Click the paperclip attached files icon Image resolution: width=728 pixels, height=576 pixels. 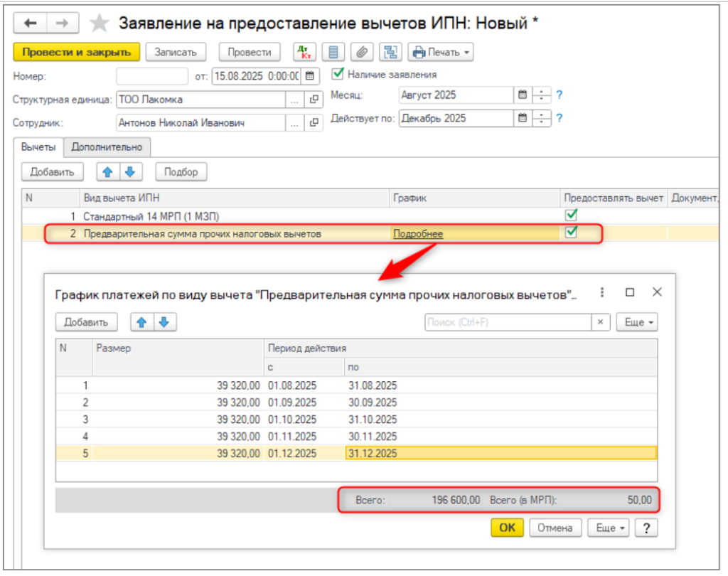362,52
